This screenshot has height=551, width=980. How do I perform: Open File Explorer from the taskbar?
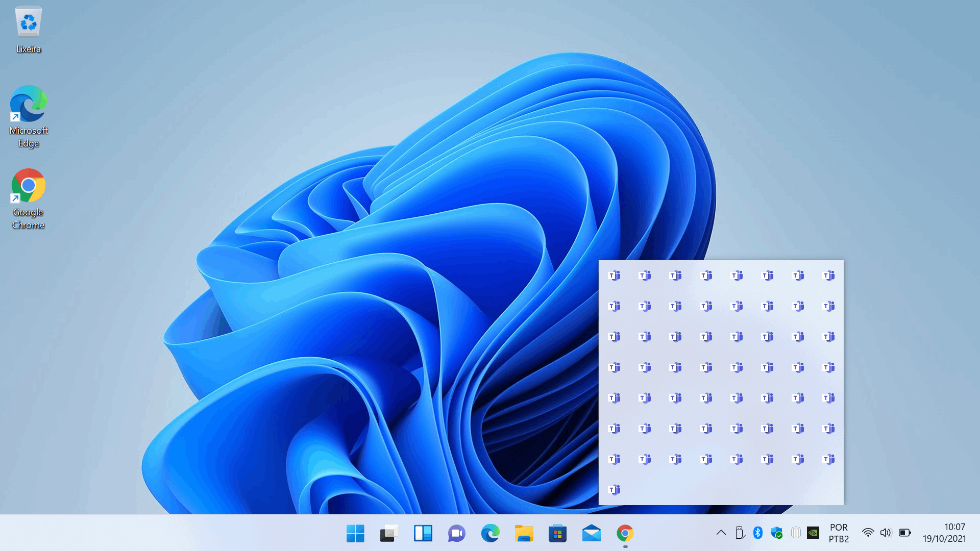click(524, 533)
